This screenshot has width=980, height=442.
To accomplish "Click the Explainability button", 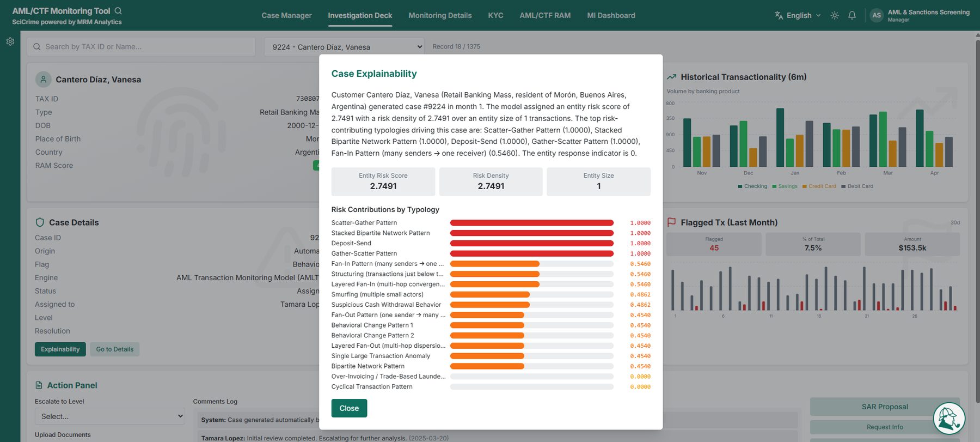I will (x=60, y=349).
